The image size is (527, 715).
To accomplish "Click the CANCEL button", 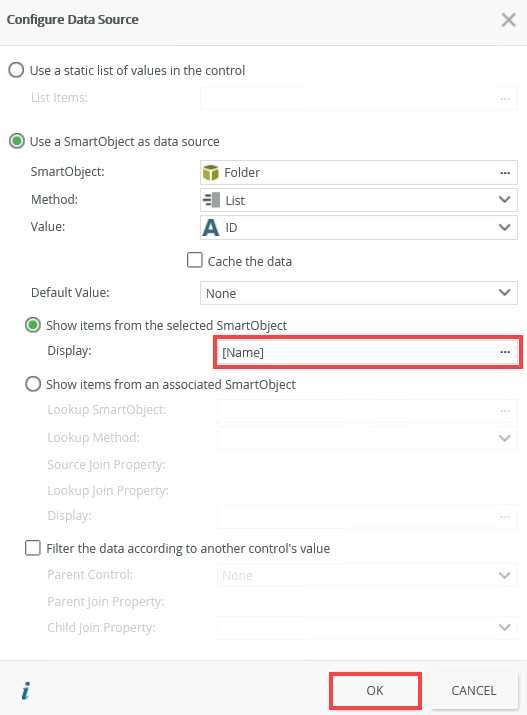I will pos(474,690).
